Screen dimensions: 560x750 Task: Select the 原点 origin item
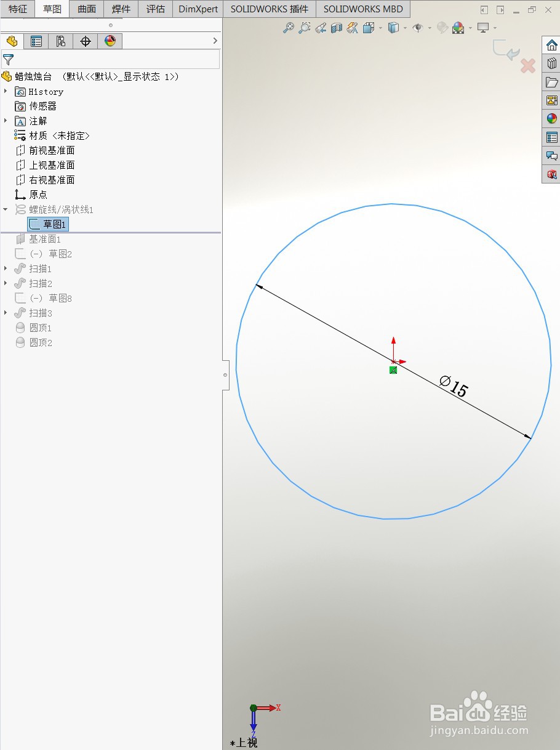tap(31, 195)
